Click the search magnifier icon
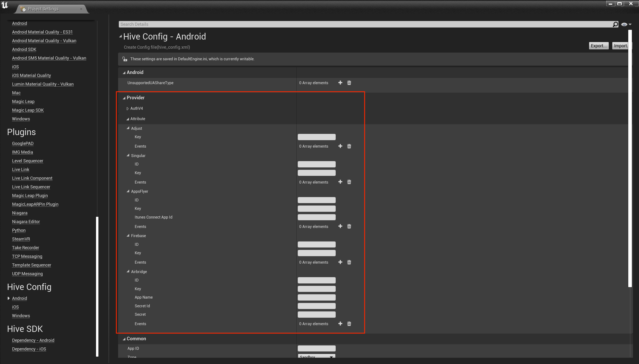639x364 pixels. click(x=615, y=24)
